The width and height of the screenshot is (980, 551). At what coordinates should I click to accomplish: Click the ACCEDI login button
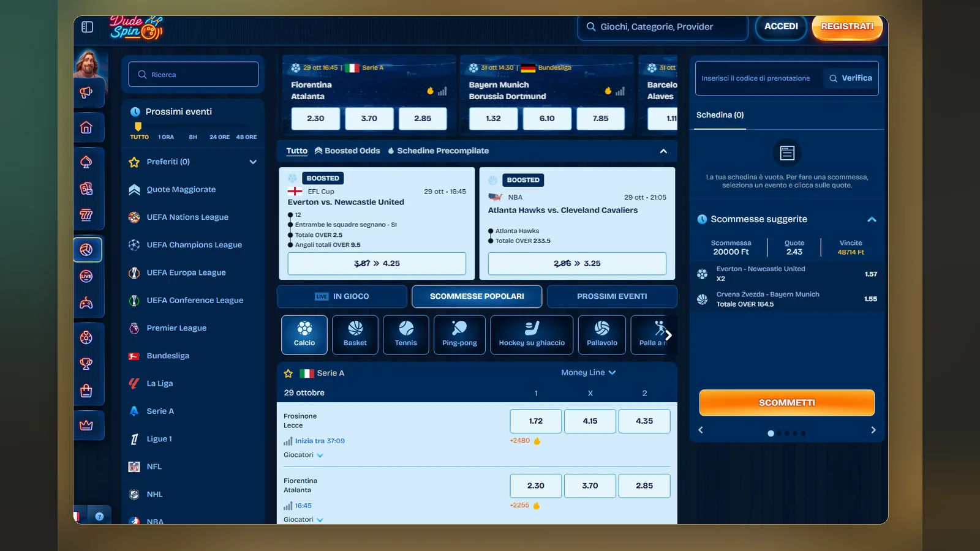pyautogui.click(x=781, y=26)
